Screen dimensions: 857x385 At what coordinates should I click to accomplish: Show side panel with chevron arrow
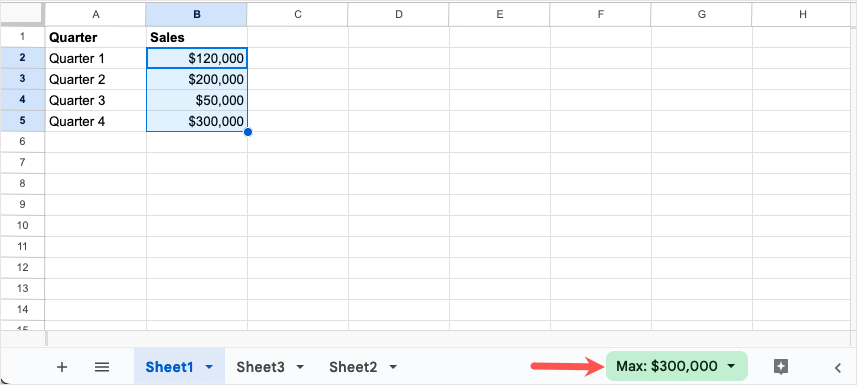coord(838,368)
